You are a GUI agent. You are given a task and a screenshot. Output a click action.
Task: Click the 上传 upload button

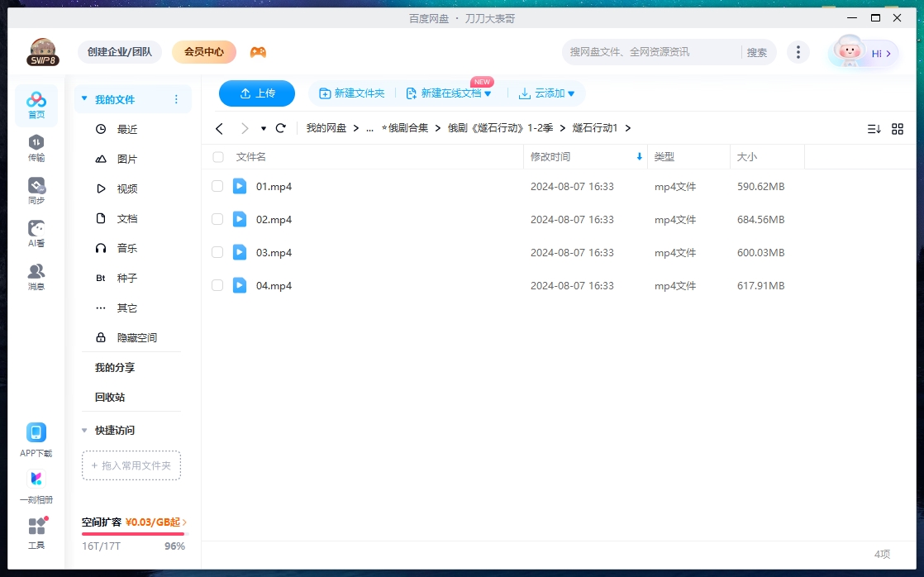coord(257,93)
